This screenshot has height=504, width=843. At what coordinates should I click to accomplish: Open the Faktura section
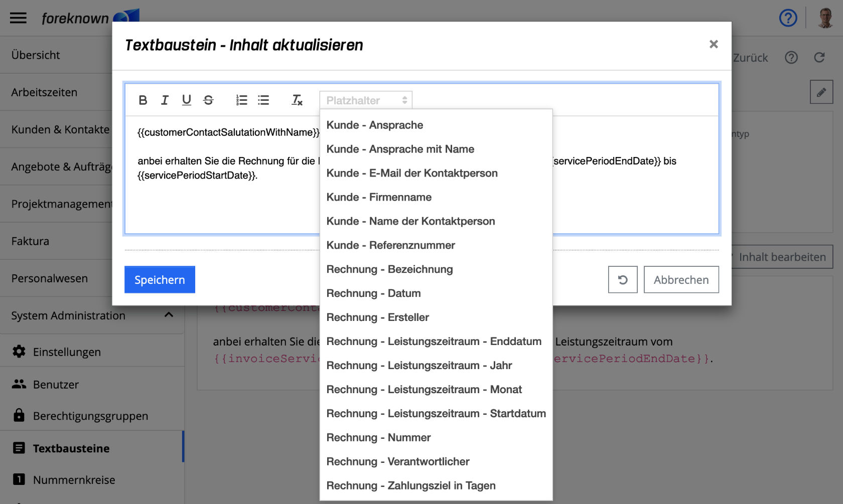pos(30,241)
